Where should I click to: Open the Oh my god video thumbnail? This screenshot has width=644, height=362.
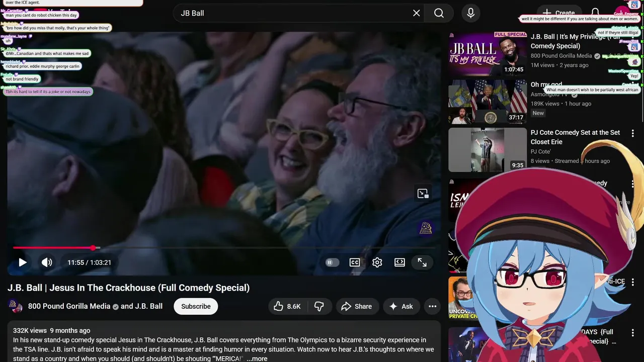tap(488, 102)
